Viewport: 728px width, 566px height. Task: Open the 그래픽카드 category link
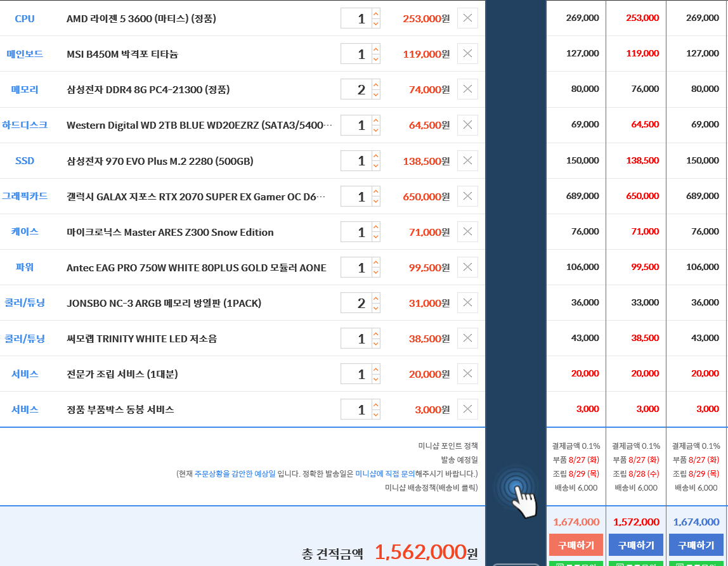pos(25,196)
